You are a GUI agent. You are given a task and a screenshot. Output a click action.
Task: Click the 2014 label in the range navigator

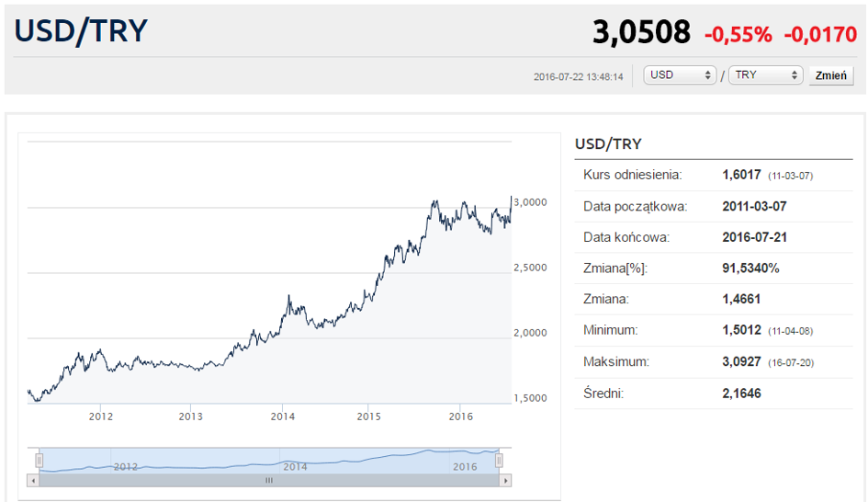[295, 467]
